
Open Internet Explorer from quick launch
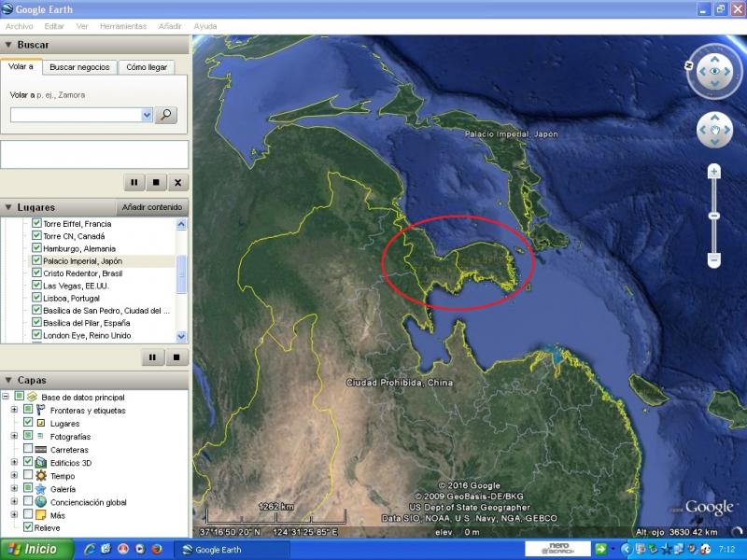(x=90, y=549)
